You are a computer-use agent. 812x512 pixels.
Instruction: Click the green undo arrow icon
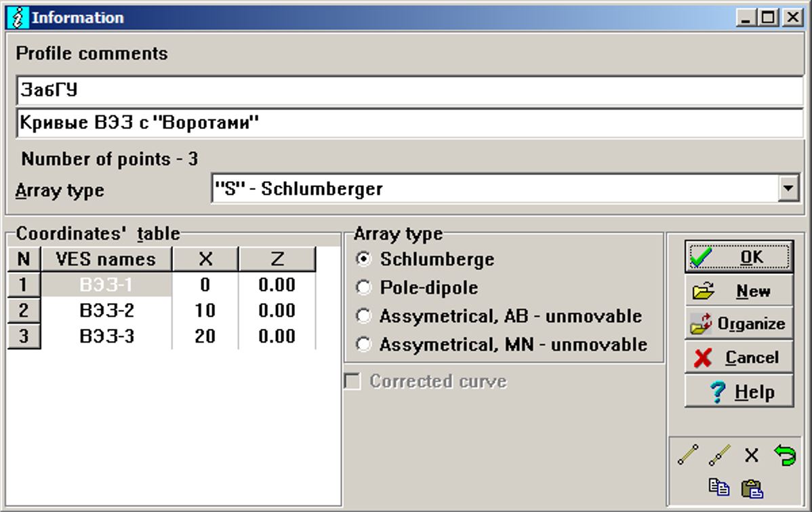click(785, 455)
